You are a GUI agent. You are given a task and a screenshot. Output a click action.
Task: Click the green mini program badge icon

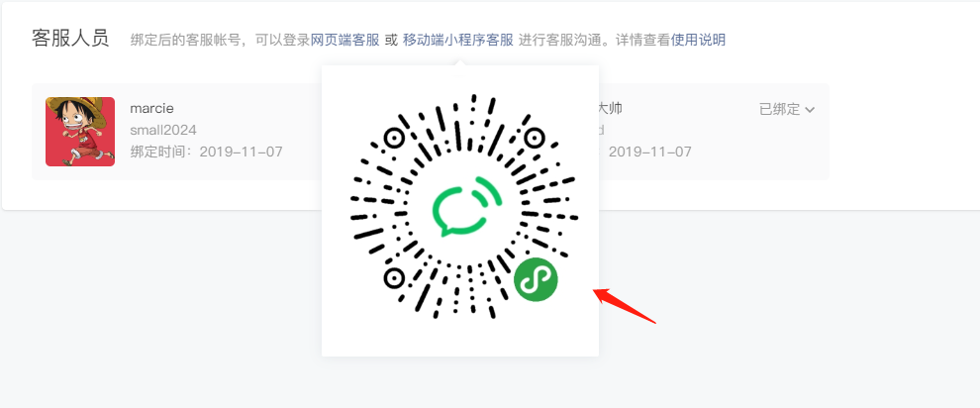pyautogui.click(x=536, y=279)
